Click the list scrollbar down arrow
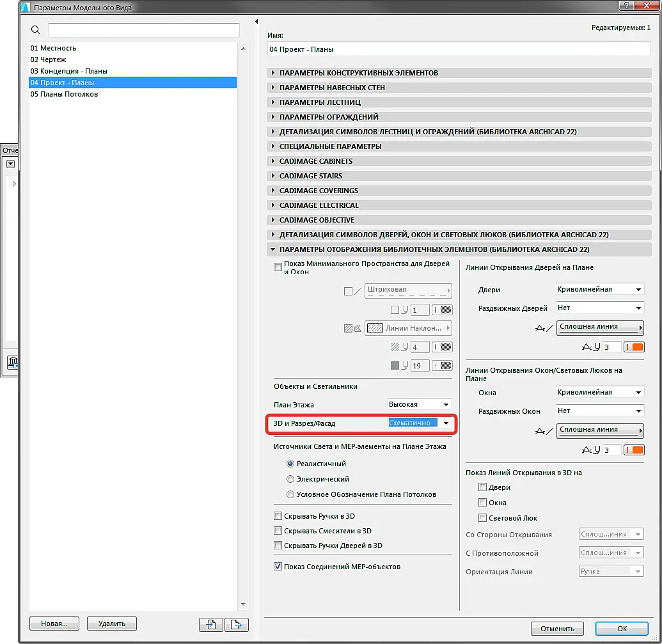 click(243, 604)
